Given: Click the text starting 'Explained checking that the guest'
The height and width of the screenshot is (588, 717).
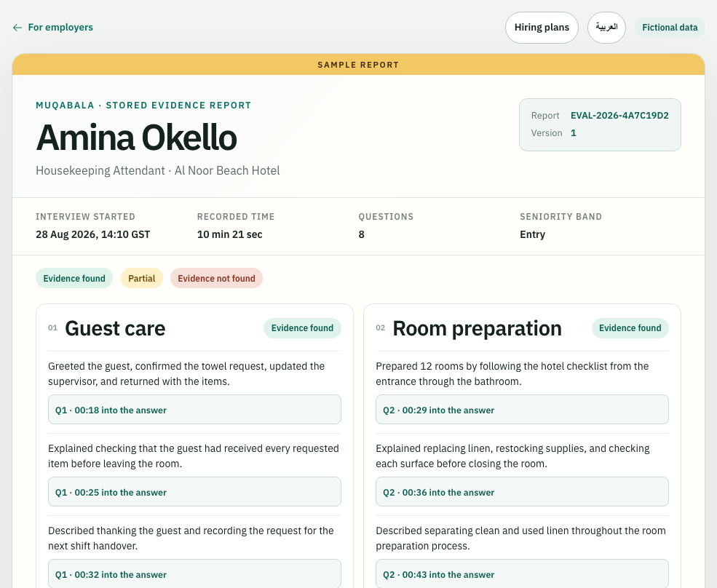Looking at the screenshot, I should click(x=194, y=456).
